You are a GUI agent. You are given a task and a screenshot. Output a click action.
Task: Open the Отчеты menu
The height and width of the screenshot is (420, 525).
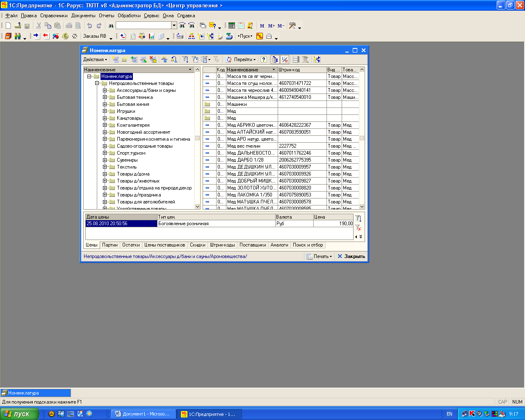point(107,16)
